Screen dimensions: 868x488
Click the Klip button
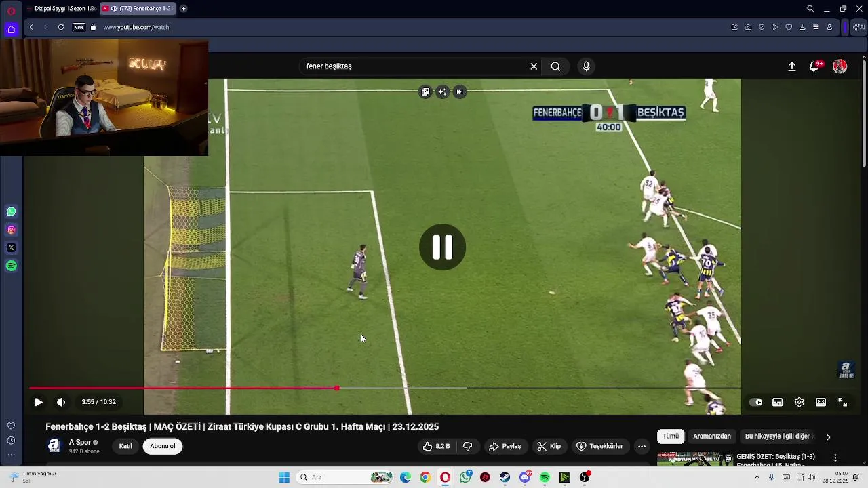549,446
